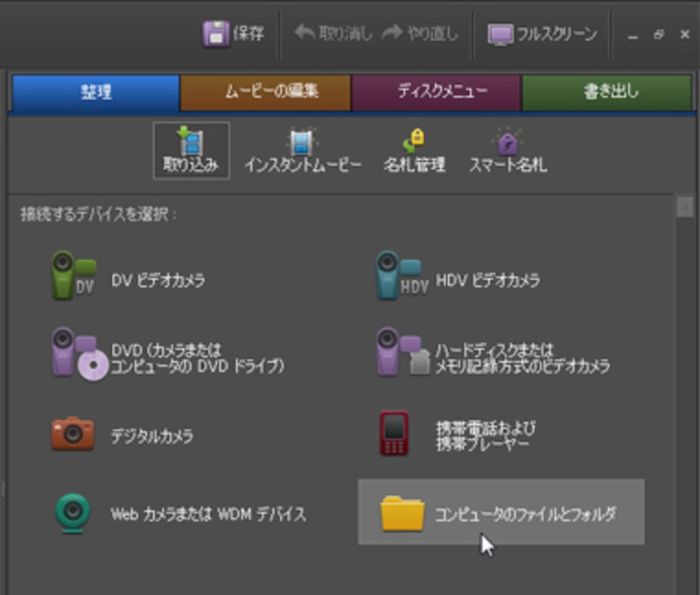Click the 保存 (Save) floppy icon
Image resolution: width=700 pixels, height=595 pixels.
(x=215, y=34)
